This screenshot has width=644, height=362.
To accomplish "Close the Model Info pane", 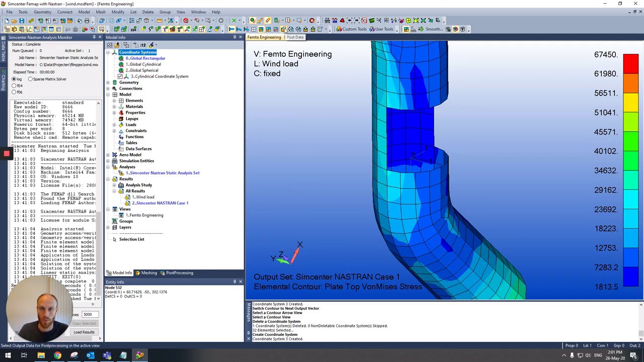I will pyautogui.click(x=240, y=37).
